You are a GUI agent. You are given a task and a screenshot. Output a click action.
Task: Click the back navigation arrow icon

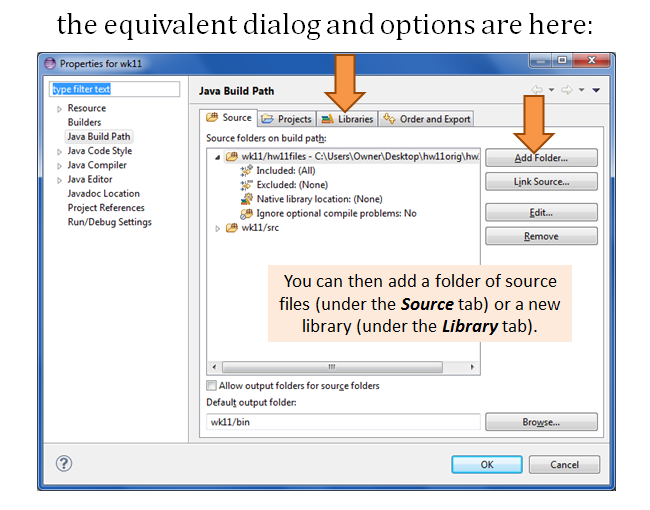pyautogui.click(x=538, y=91)
